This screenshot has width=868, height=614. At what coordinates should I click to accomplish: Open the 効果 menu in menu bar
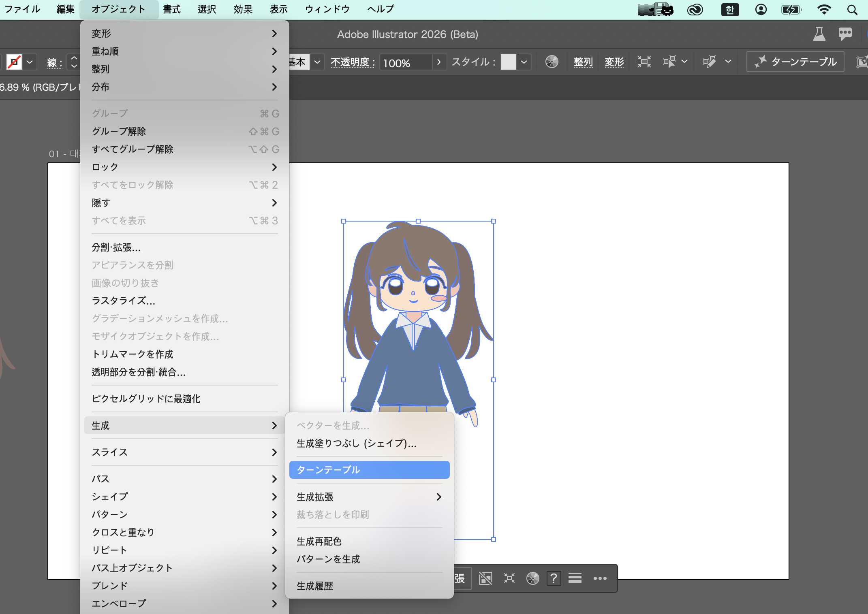[x=243, y=9]
